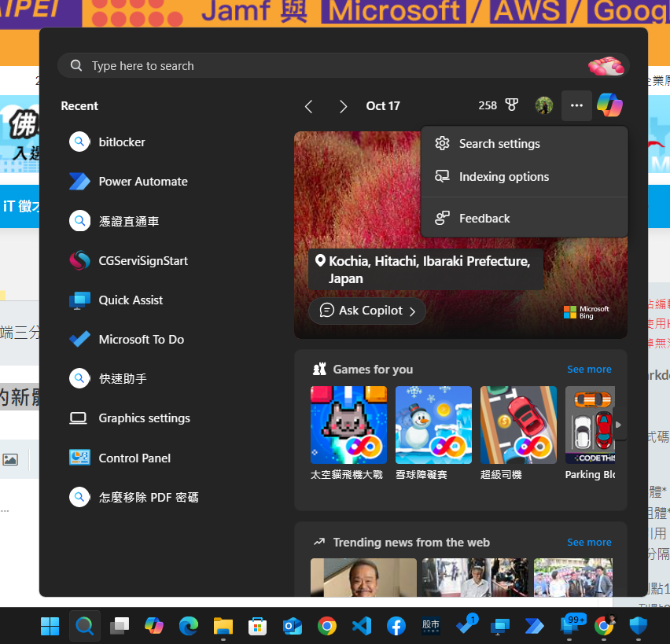This screenshot has height=644, width=670.
Task: Open Visual Studio Code from taskbar
Action: point(362,627)
